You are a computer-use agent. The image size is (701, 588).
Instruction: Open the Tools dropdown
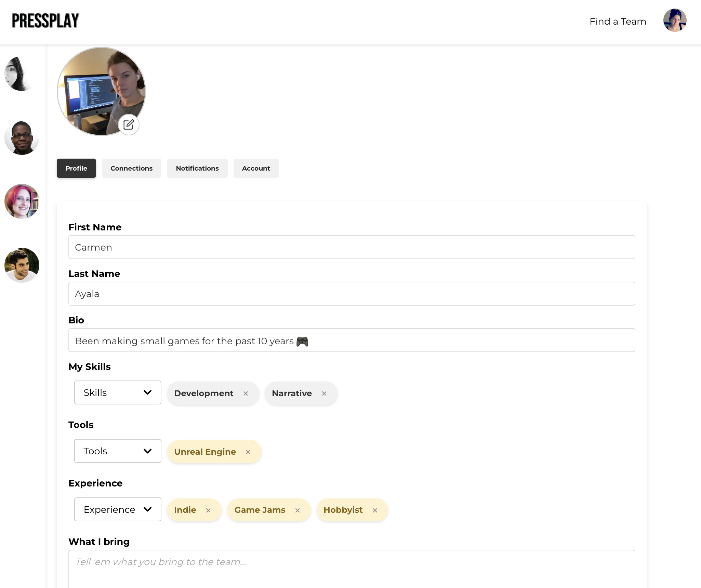pyautogui.click(x=117, y=451)
